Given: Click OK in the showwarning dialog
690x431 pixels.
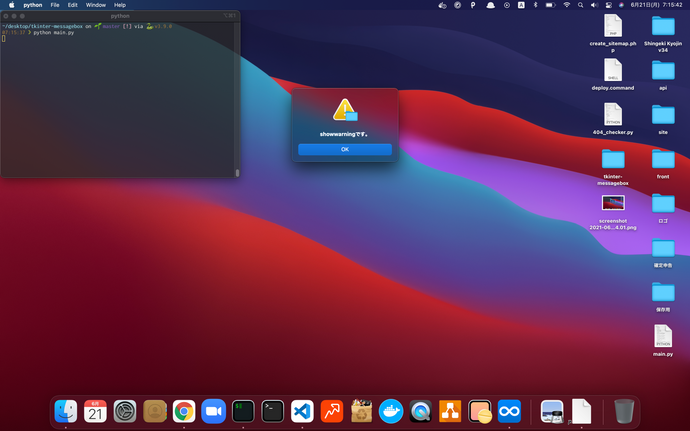Looking at the screenshot, I should point(345,149).
